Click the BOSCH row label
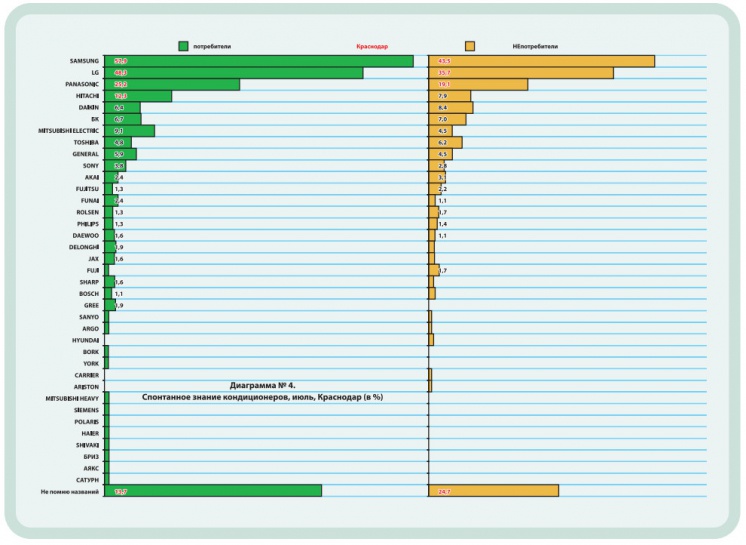 pyautogui.click(x=87, y=294)
